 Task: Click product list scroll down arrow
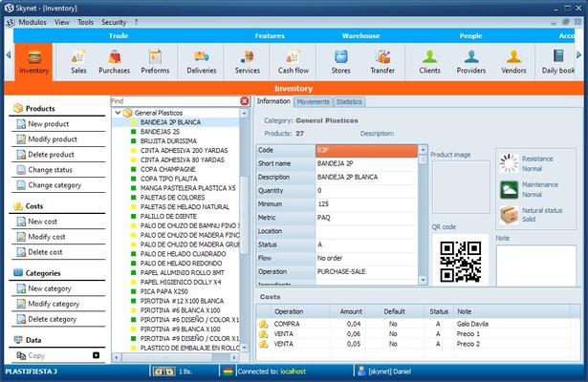tap(244, 348)
